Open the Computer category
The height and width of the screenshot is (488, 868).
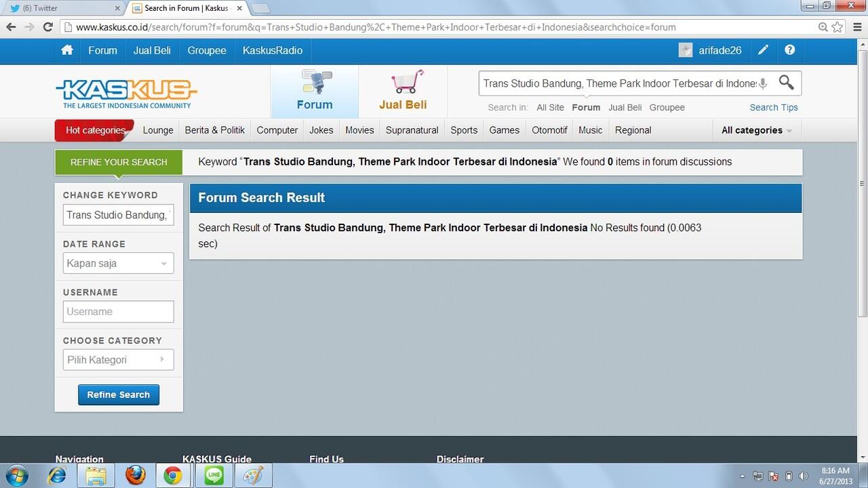[x=277, y=130]
